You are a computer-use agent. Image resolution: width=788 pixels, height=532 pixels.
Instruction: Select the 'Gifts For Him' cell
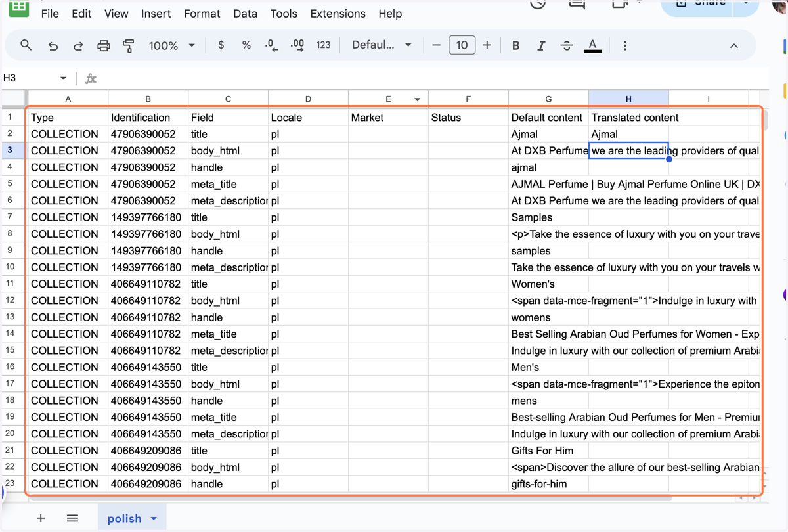click(x=548, y=451)
